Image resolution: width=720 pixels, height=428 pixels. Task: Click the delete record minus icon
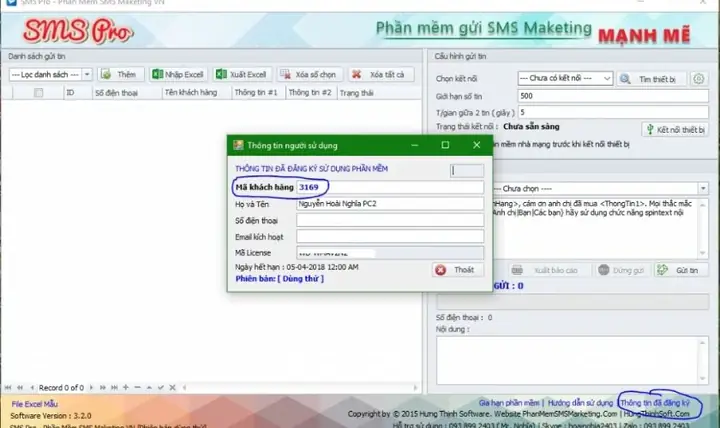click(137, 388)
